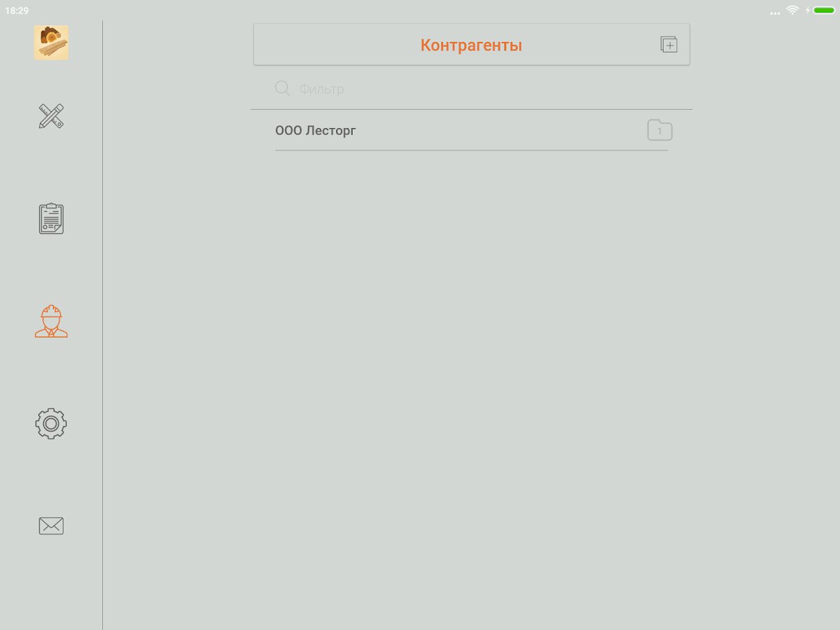Viewport: 840px width, 630px height.
Task: Tap the charging bolt icon
Action: click(807, 10)
